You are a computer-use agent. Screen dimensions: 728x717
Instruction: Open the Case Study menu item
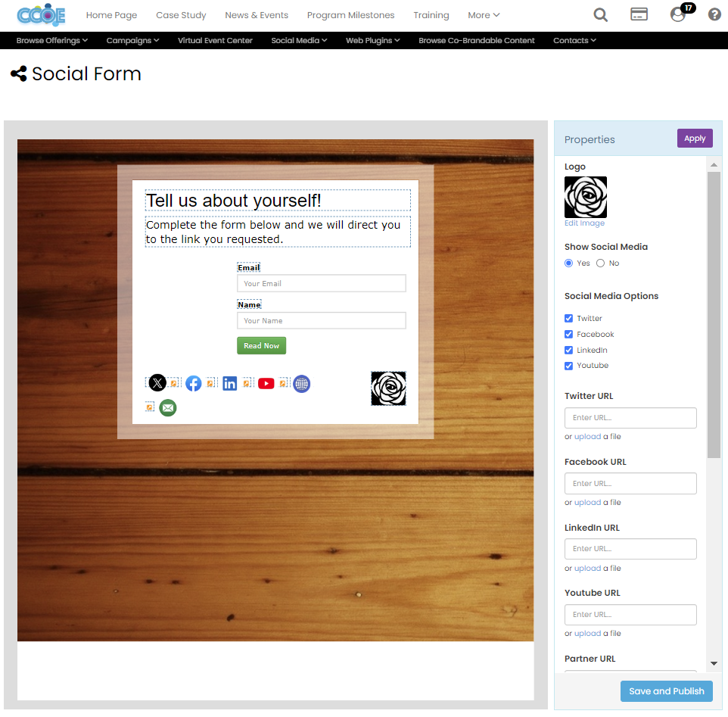tap(181, 15)
